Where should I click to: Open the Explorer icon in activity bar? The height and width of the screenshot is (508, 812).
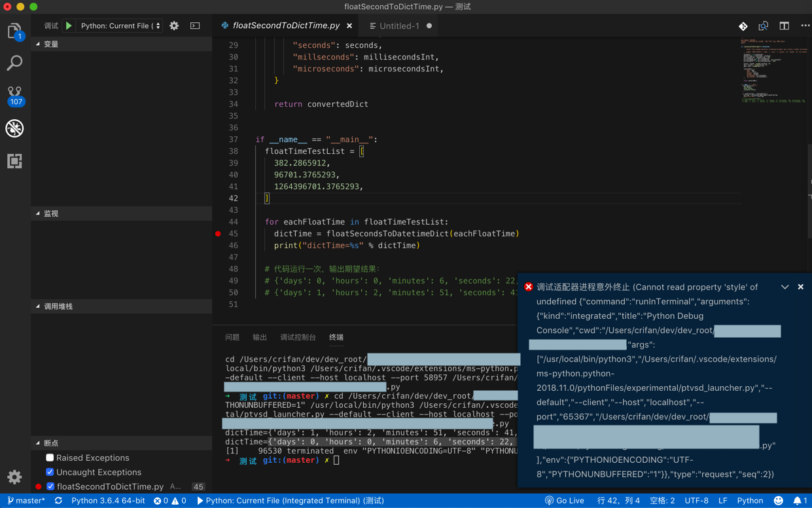(x=14, y=31)
